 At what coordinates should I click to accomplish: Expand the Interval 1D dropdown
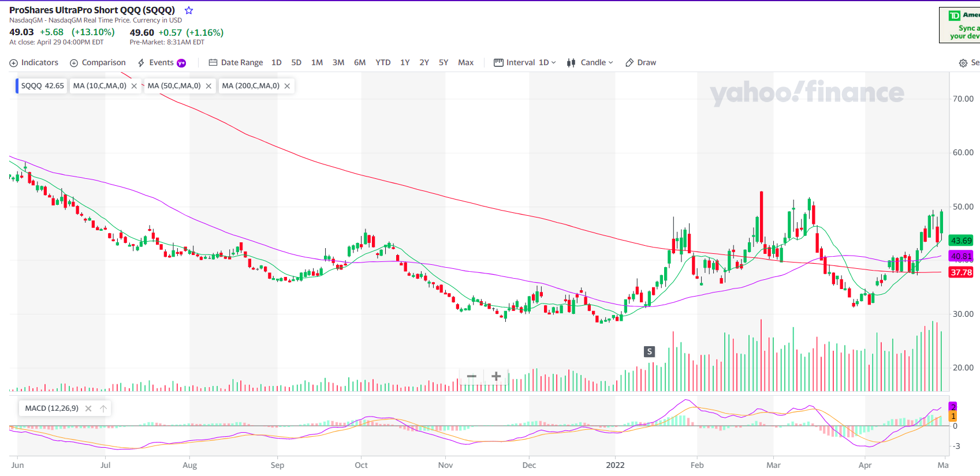point(525,62)
